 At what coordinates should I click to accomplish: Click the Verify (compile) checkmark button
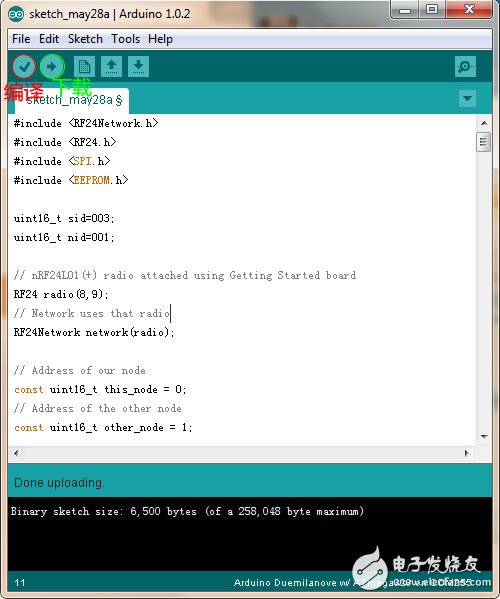[24, 67]
